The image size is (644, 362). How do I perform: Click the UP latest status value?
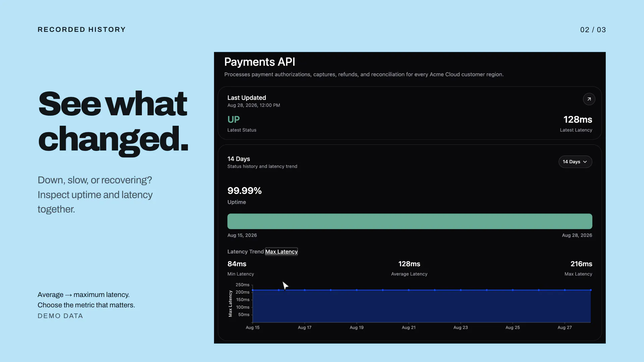coord(233,120)
